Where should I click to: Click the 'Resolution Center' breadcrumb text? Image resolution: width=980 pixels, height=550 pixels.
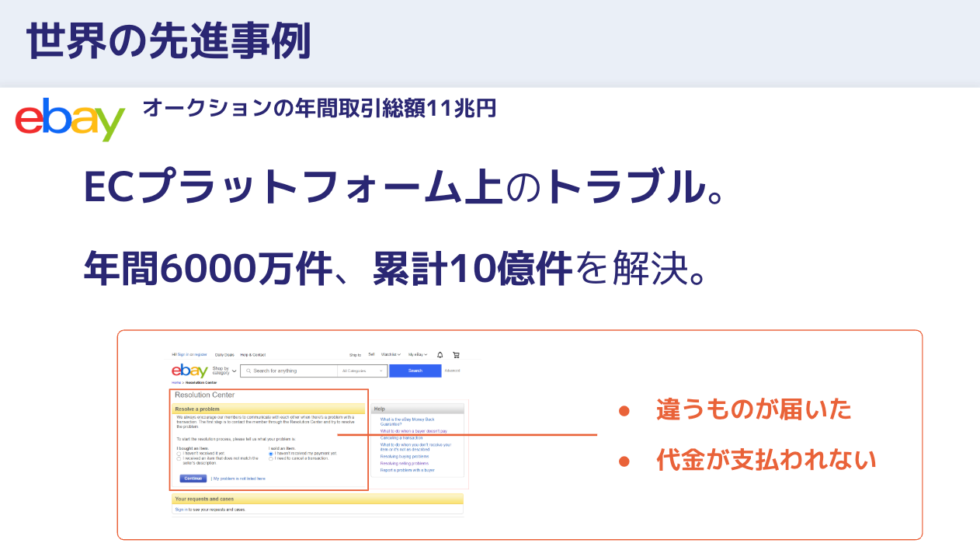click(x=201, y=382)
